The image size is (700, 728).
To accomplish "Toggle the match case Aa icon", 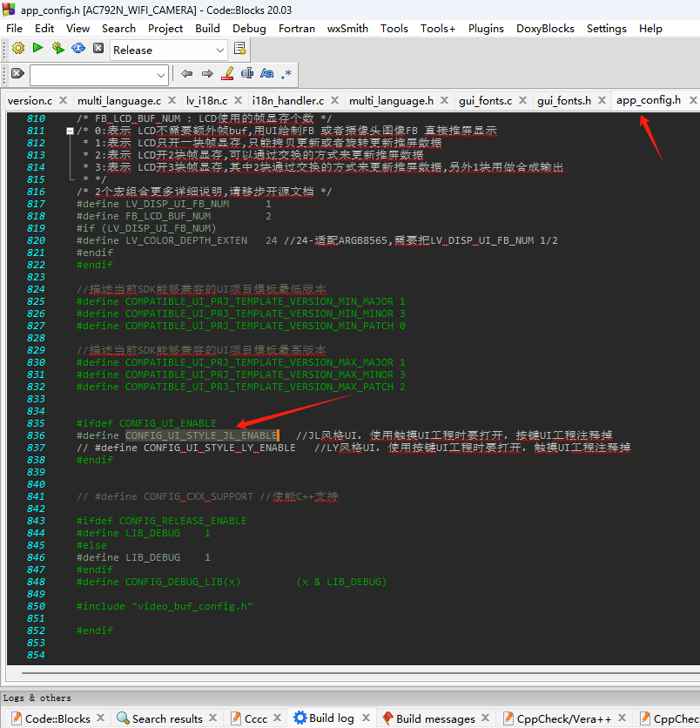I will tap(267, 73).
